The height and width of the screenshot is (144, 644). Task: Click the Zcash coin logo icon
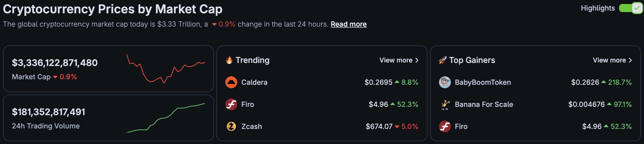(x=231, y=126)
